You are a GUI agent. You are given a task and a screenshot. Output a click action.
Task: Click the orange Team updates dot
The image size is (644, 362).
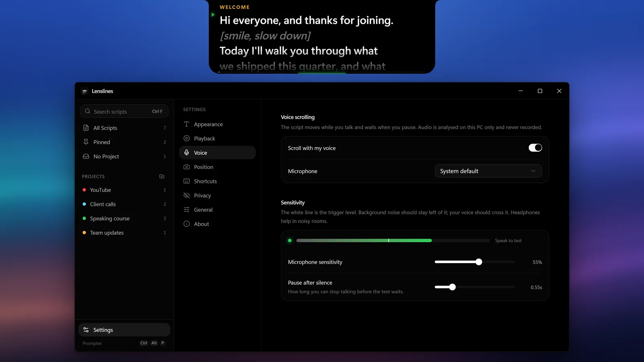[x=84, y=232]
